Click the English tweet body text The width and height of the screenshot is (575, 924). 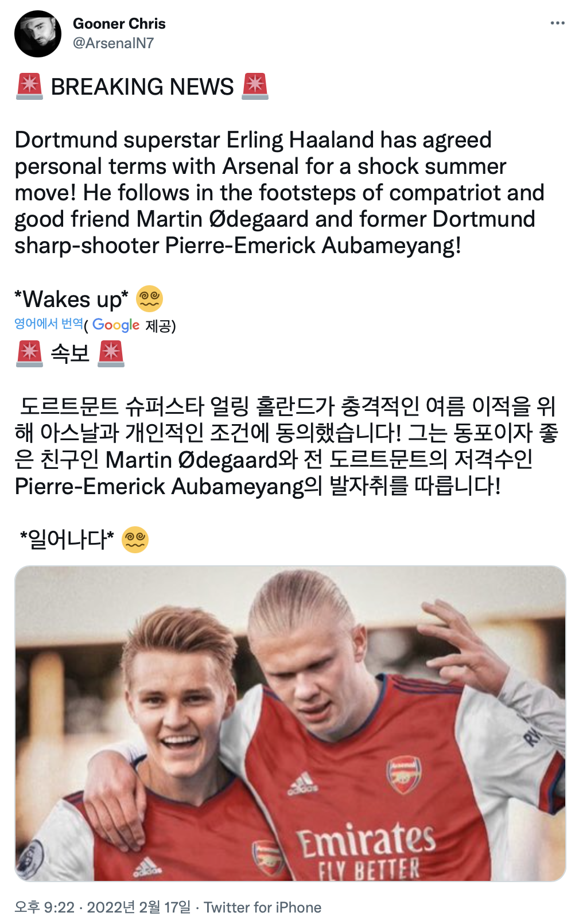(279, 193)
